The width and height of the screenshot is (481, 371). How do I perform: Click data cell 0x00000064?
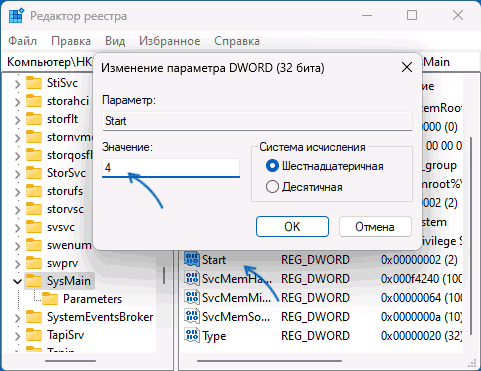point(421,298)
